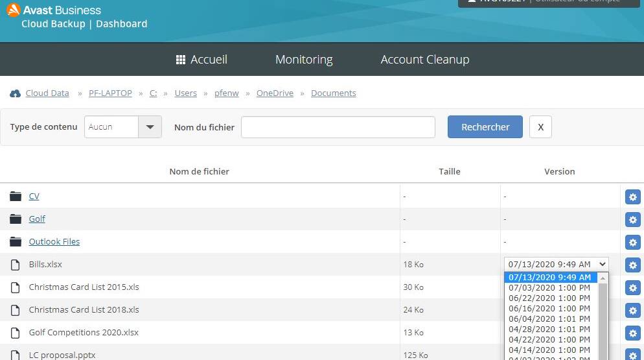Click the gear icon for CV folder
This screenshot has width=644, height=360.
tap(632, 197)
